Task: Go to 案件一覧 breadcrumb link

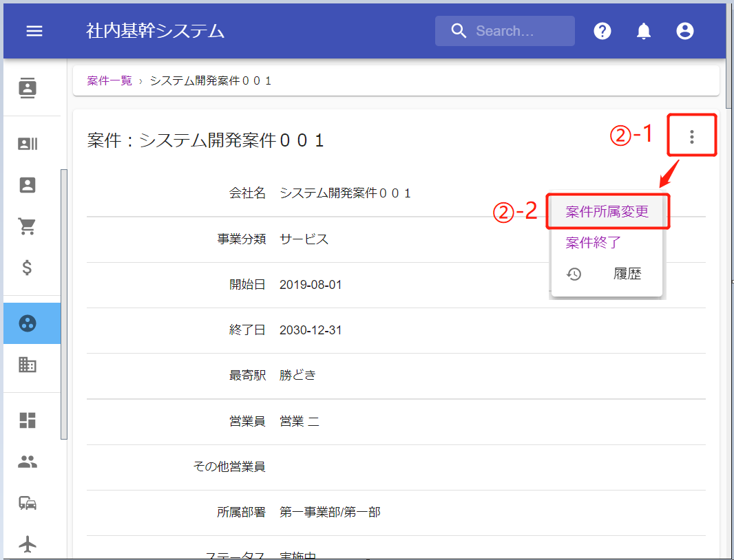Action: click(109, 80)
